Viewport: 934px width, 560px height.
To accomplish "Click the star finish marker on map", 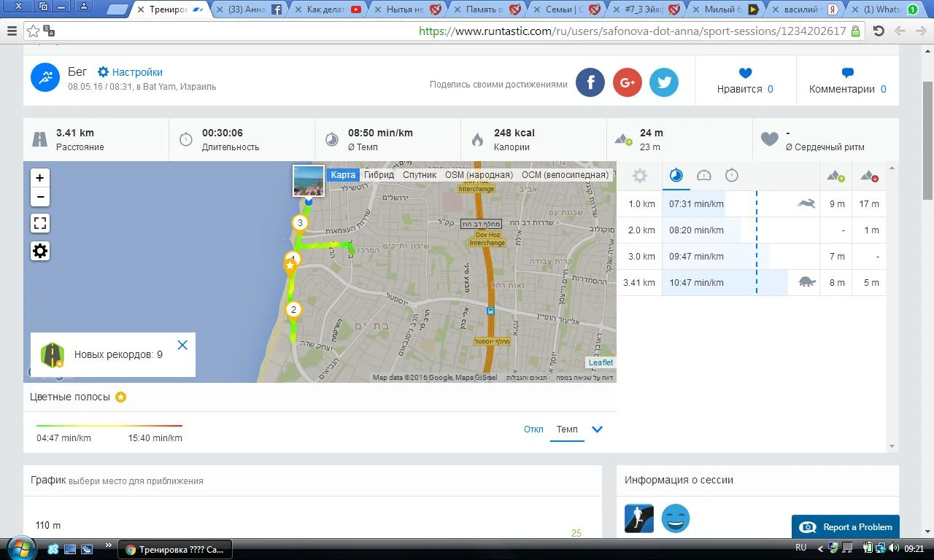I will point(290,265).
